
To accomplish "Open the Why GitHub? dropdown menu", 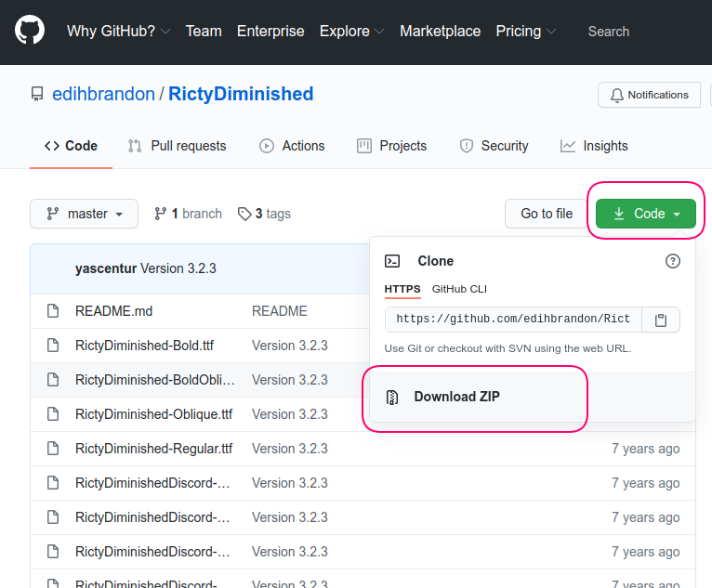I will pyautogui.click(x=119, y=31).
